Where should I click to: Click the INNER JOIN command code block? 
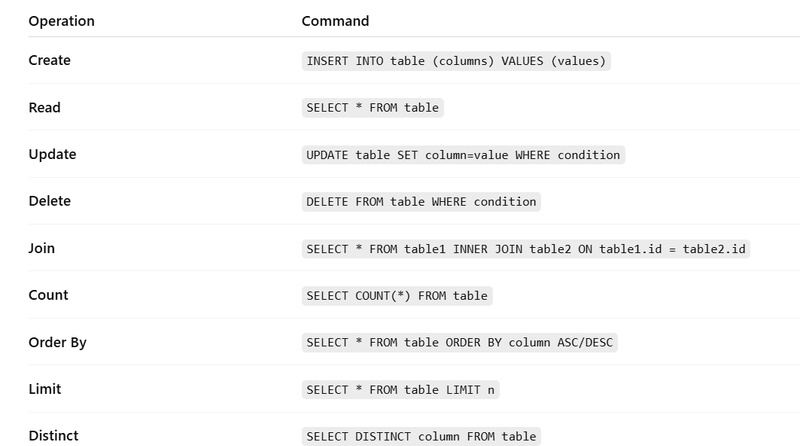526,249
